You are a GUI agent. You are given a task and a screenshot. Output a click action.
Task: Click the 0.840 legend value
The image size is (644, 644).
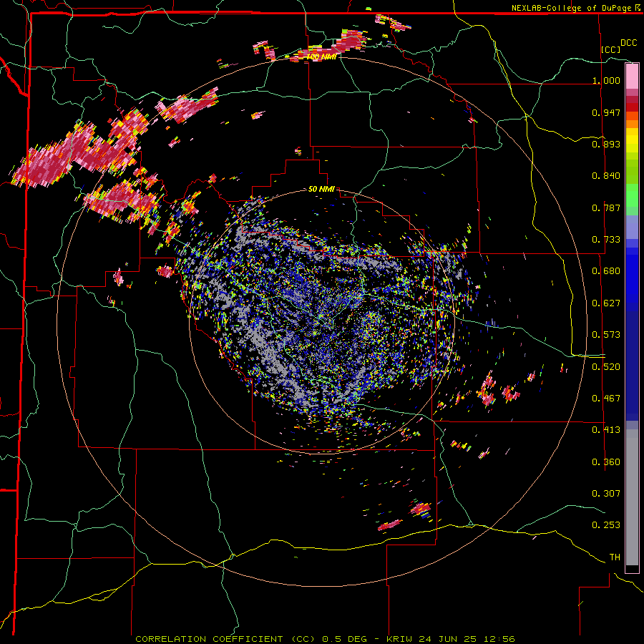coord(606,176)
